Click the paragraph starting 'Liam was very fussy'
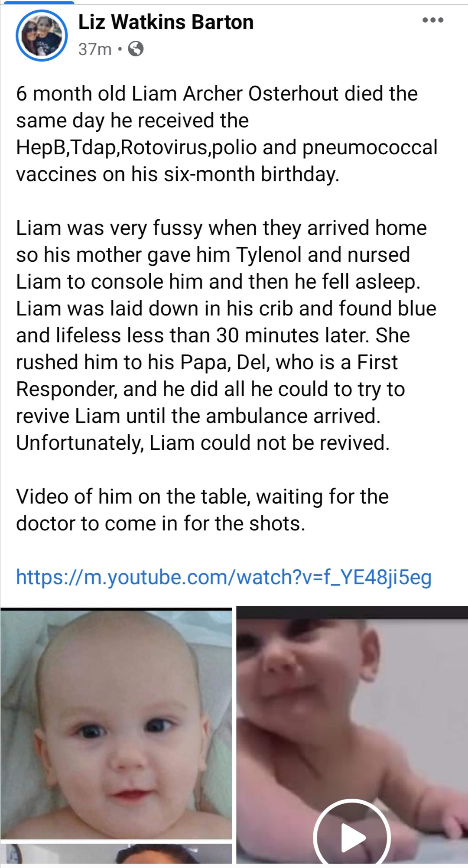The image size is (468, 868). coord(226,335)
